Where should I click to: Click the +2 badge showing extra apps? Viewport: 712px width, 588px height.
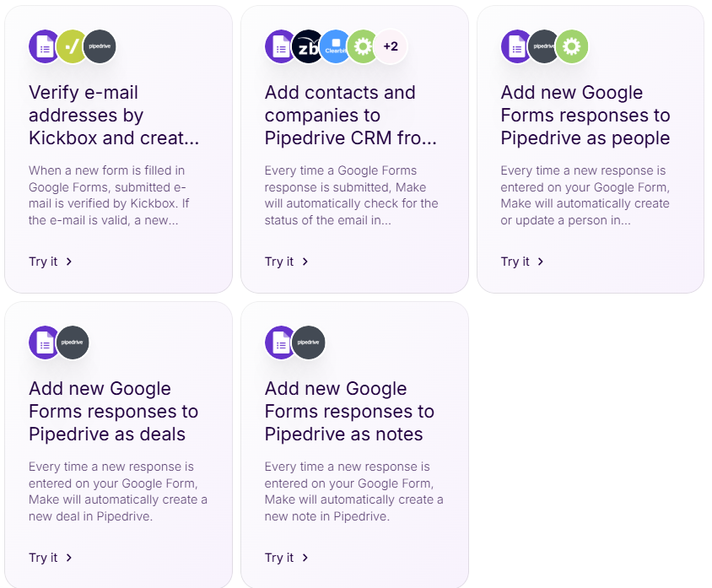tap(390, 46)
